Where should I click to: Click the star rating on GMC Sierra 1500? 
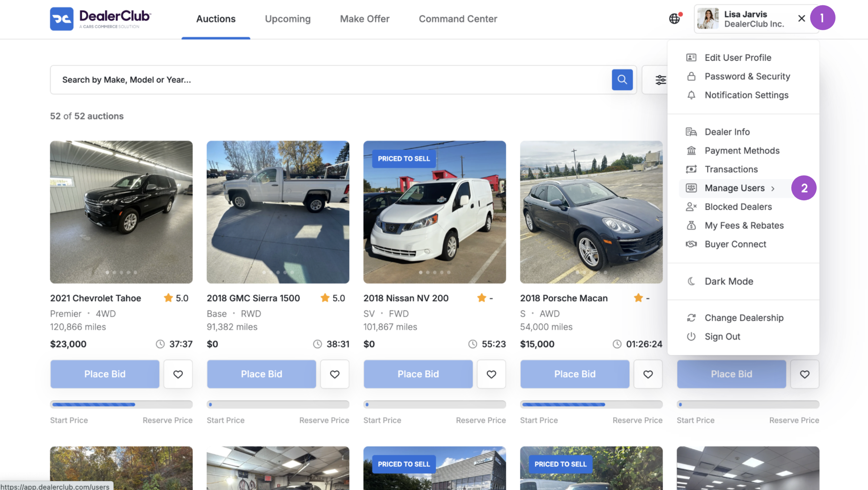tap(333, 298)
